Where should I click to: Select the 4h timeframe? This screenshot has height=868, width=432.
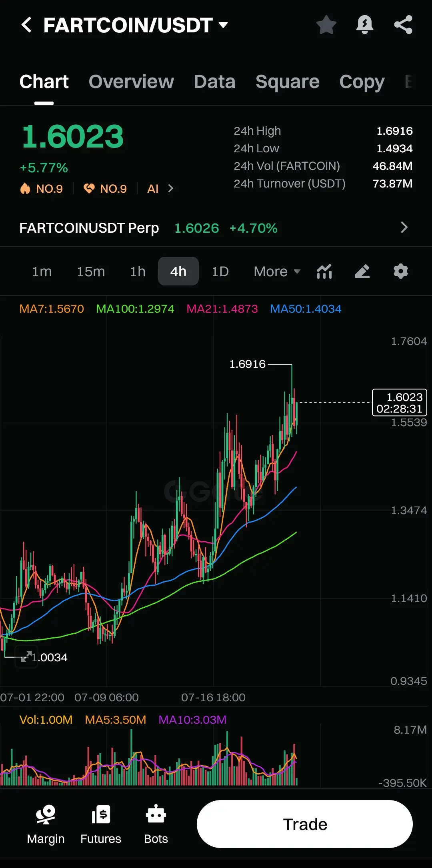point(178,271)
